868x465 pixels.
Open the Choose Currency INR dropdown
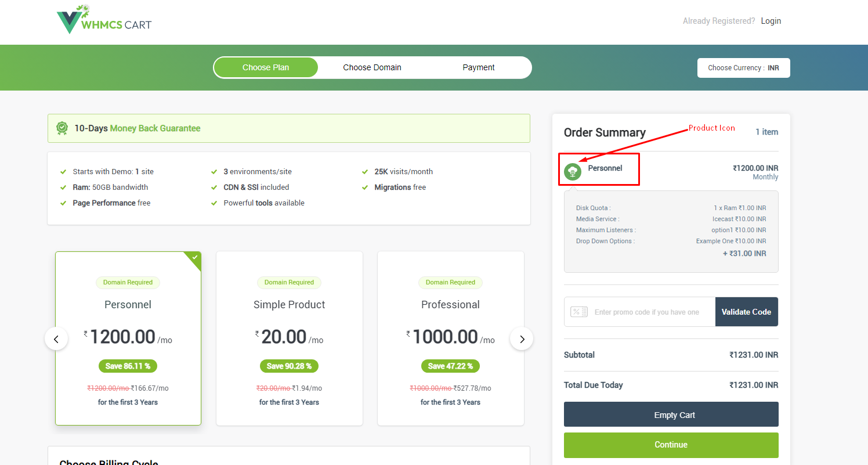point(743,68)
